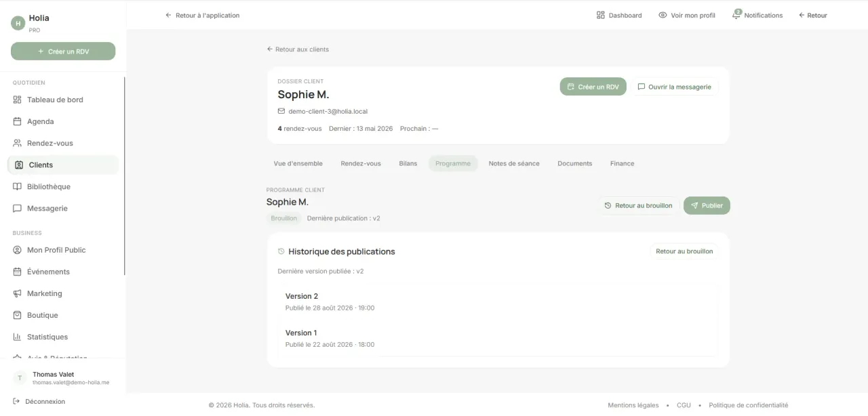Image resolution: width=868 pixels, height=416 pixels.
Task: Click the calendar icon on the header Créer un RDV
Action: pyautogui.click(x=571, y=87)
